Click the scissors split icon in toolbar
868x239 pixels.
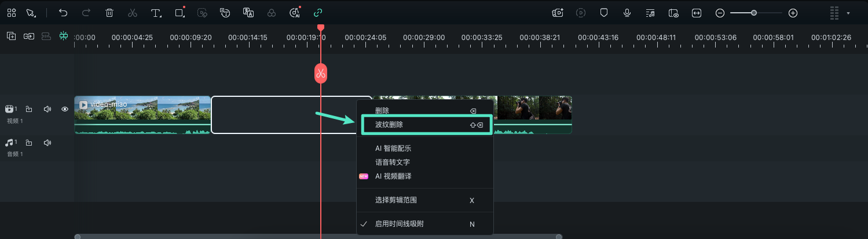[x=133, y=13]
